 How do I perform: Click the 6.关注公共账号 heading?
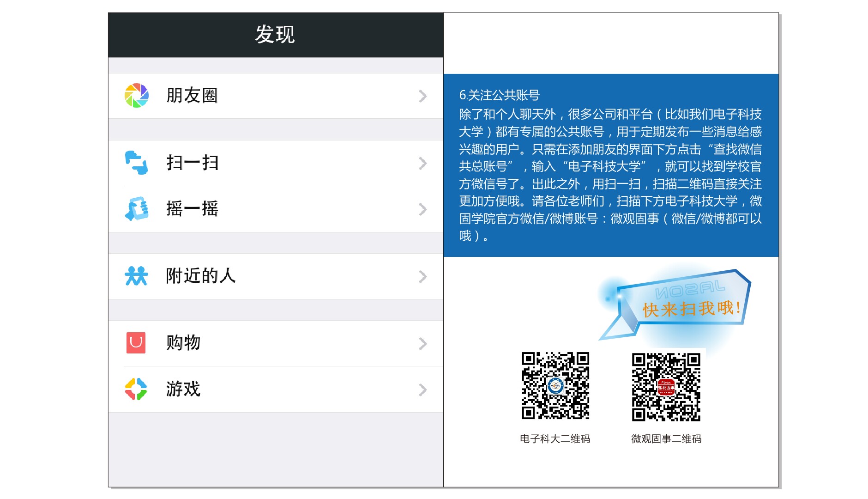(x=499, y=95)
